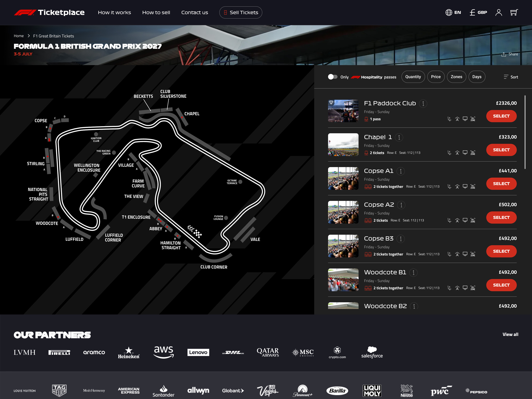Select the Copse A1 ticket
The height and width of the screenshot is (399, 532).
click(501, 184)
